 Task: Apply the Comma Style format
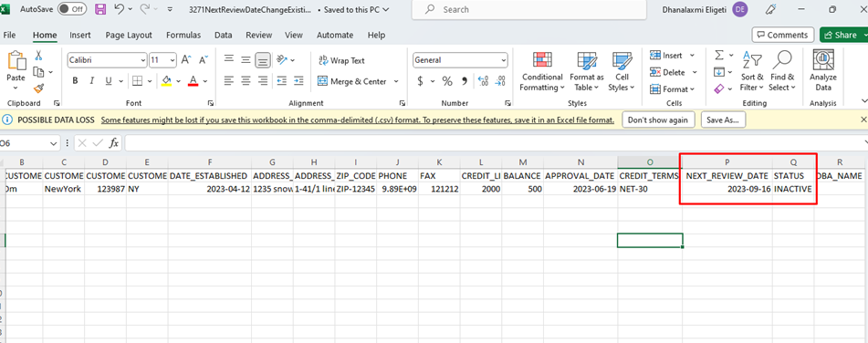tap(465, 81)
